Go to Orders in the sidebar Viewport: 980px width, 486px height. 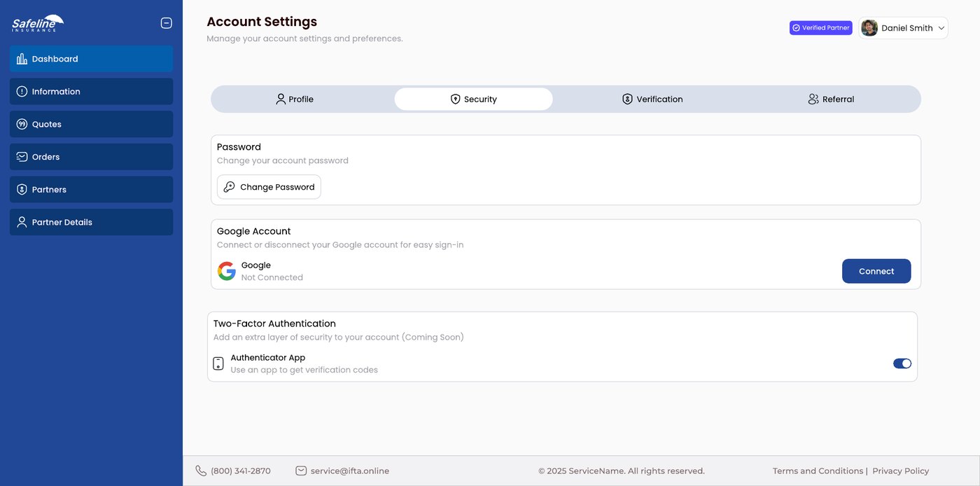pyautogui.click(x=91, y=157)
